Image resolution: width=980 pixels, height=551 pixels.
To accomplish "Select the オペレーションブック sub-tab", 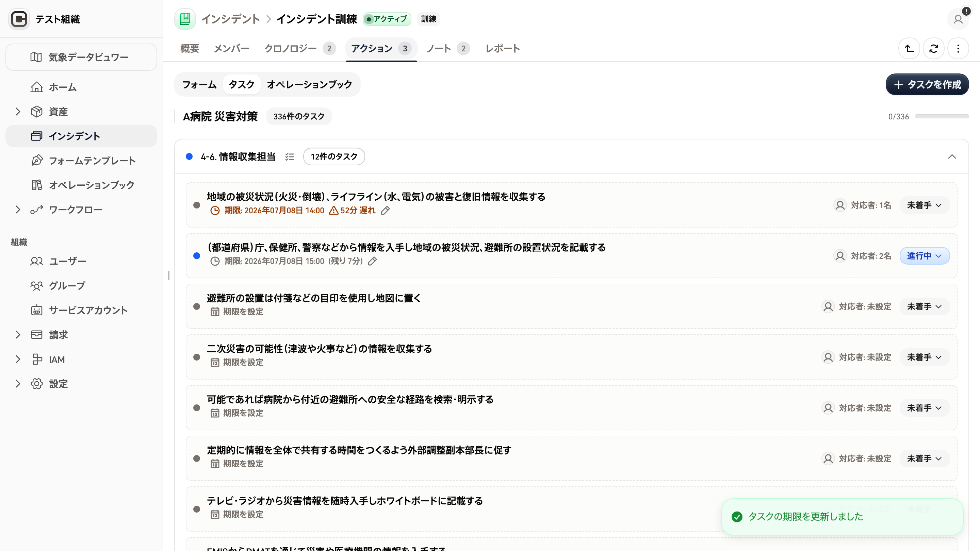I will 310,84.
